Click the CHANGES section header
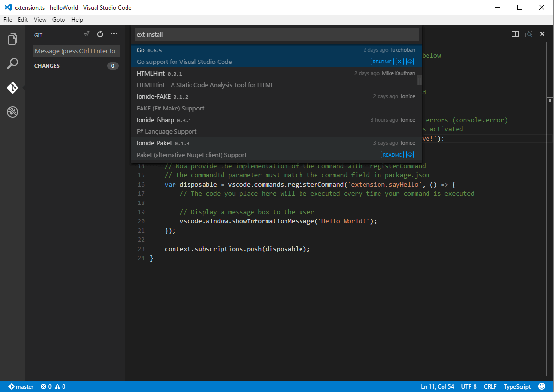 click(76, 66)
